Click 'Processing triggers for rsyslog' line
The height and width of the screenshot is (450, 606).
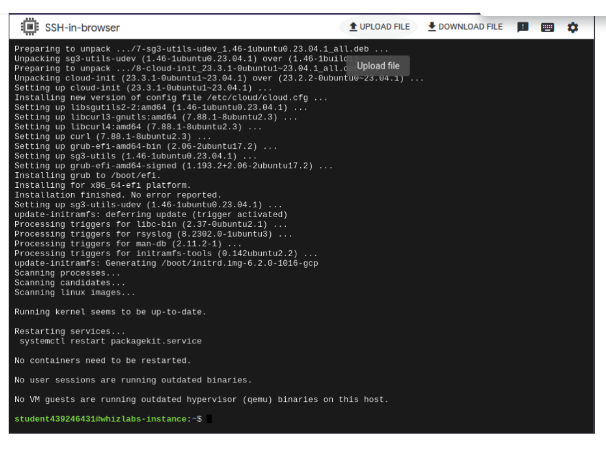[153, 234]
